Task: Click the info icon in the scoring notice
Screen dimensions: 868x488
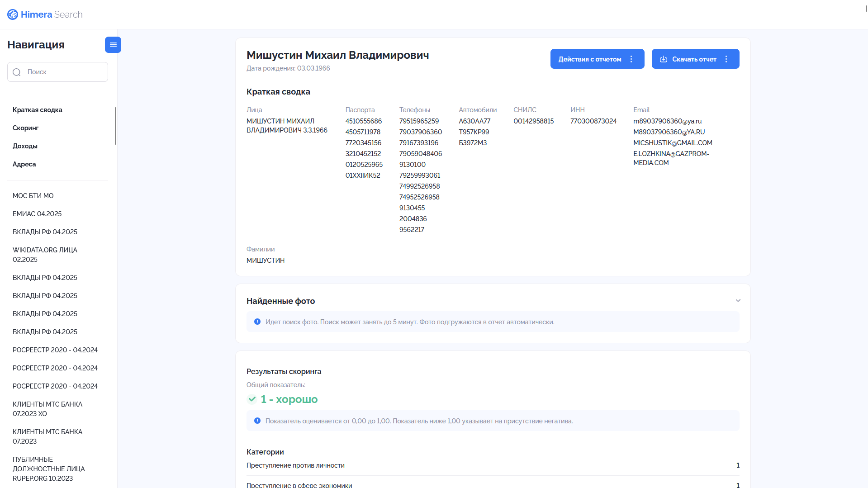Action: point(257,421)
